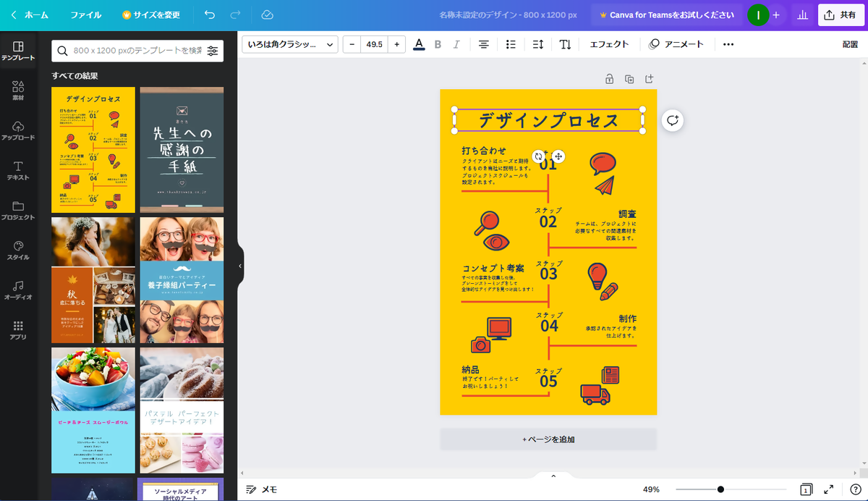
Task: Enter fullscreen presentation mode
Action: 829,489
